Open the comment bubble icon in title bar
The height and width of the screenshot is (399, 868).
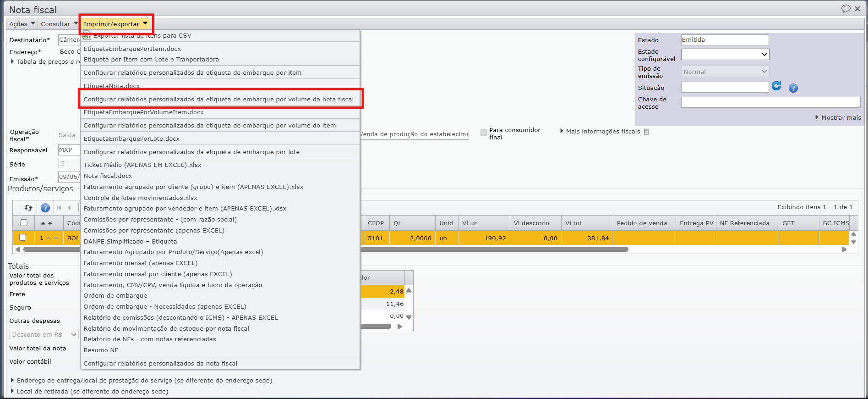(x=846, y=9)
